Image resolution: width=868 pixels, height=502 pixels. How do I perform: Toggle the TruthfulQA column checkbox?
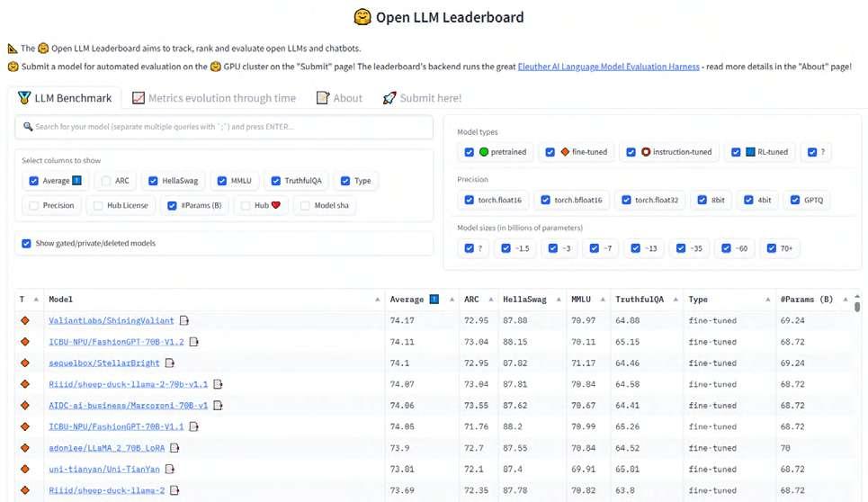point(275,181)
